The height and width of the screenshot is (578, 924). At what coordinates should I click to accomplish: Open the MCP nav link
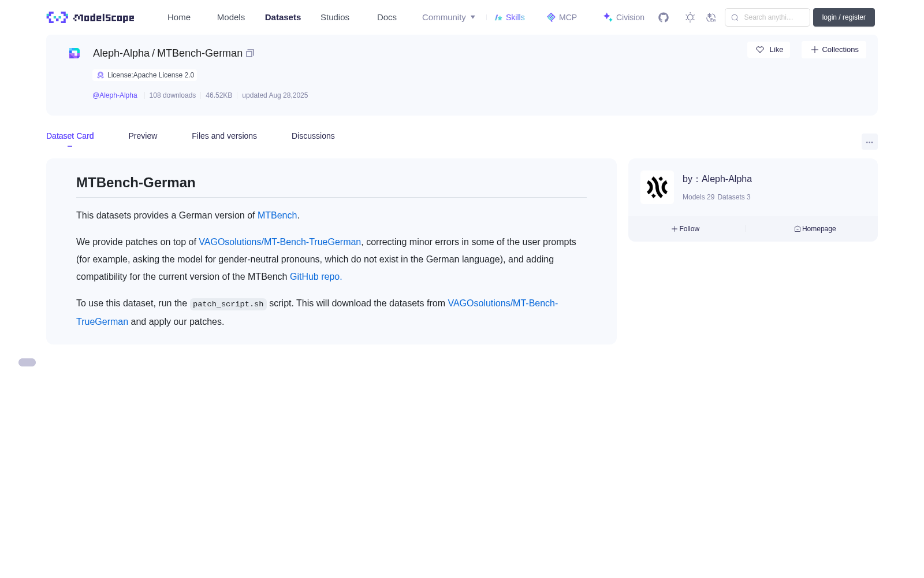(562, 17)
